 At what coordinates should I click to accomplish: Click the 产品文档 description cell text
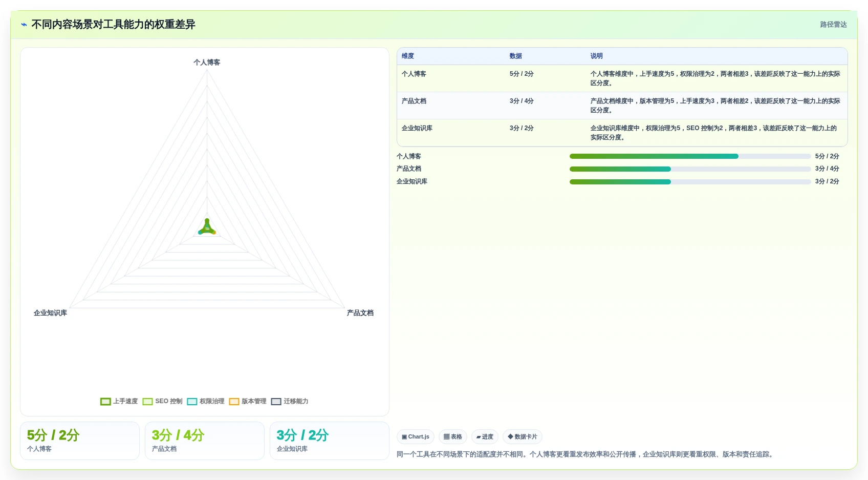pyautogui.click(x=715, y=106)
